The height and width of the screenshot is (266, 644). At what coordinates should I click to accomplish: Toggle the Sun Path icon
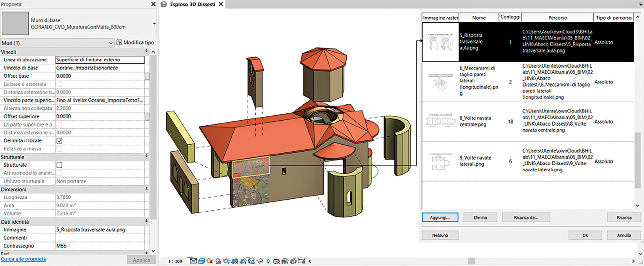tap(210, 261)
